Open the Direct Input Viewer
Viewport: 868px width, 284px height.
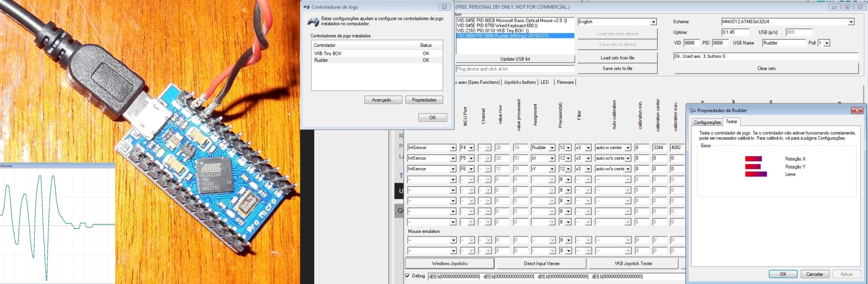(x=541, y=264)
